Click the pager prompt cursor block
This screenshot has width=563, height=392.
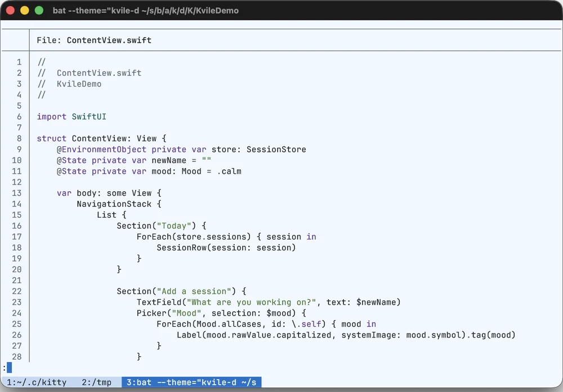pyautogui.click(x=10, y=367)
